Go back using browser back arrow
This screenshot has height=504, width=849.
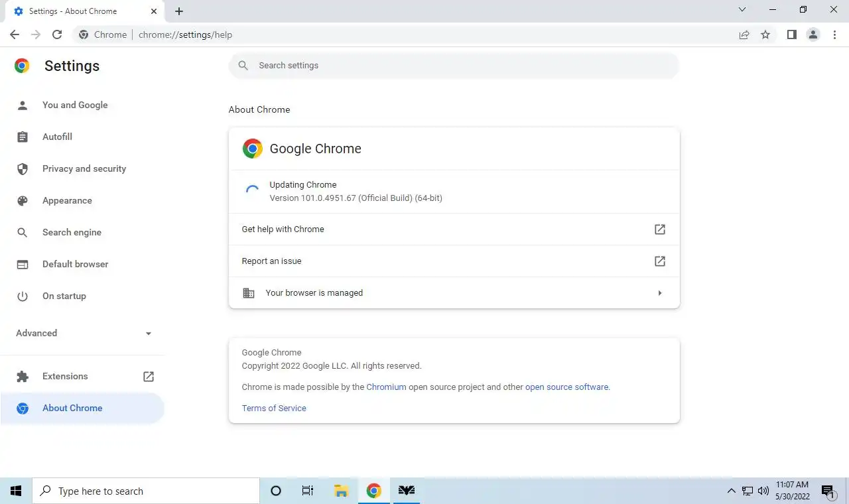pyautogui.click(x=15, y=34)
